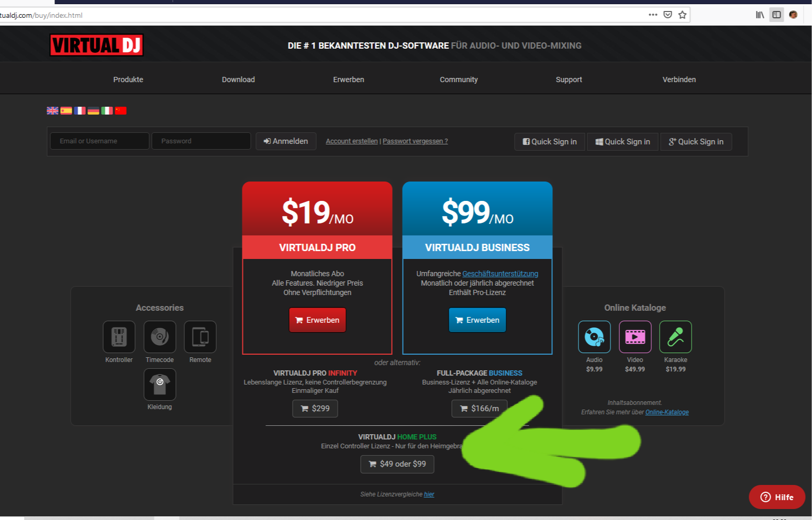Open the Kontroller accessories icon
This screenshot has width=812, height=520.
click(x=119, y=337)
